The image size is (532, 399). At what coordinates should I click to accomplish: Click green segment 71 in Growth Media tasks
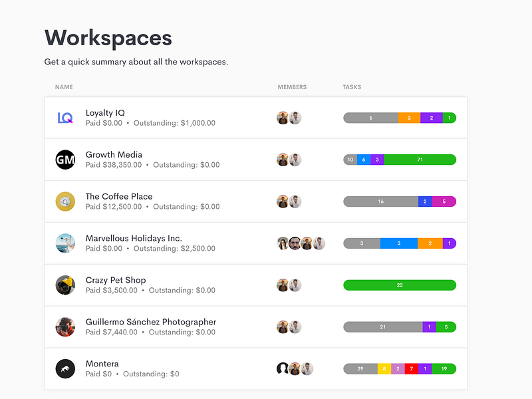(x=420, y=160)
